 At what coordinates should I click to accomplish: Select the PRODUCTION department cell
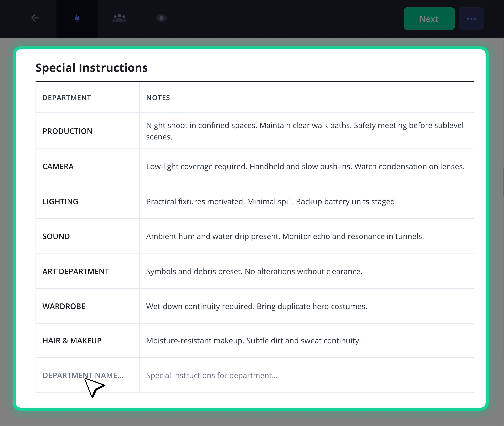88,131
